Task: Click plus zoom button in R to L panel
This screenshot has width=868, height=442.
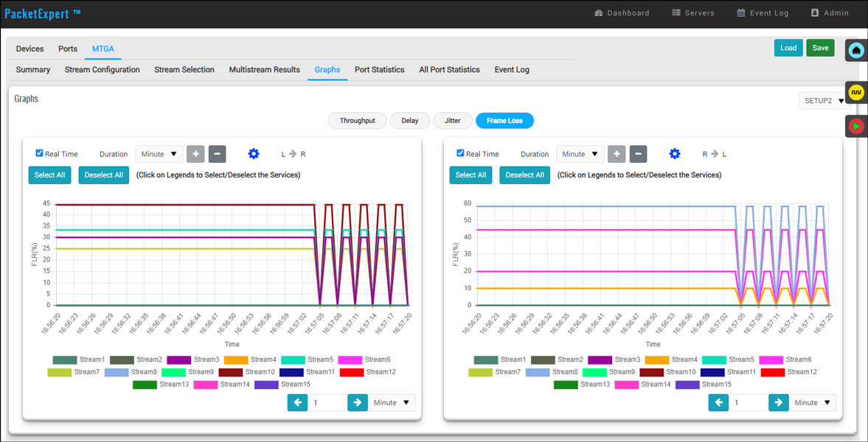Action: pos(617,155)
